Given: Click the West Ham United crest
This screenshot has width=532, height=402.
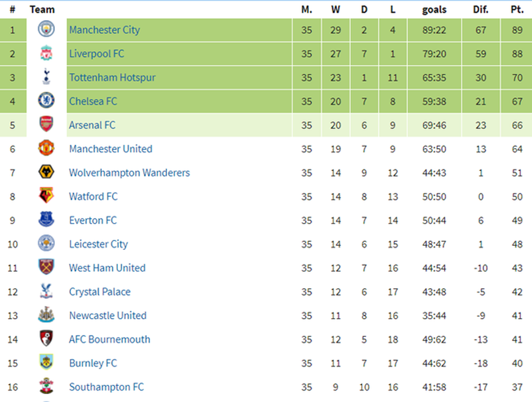Looking at the screenshot, I should tap(46, 267).
